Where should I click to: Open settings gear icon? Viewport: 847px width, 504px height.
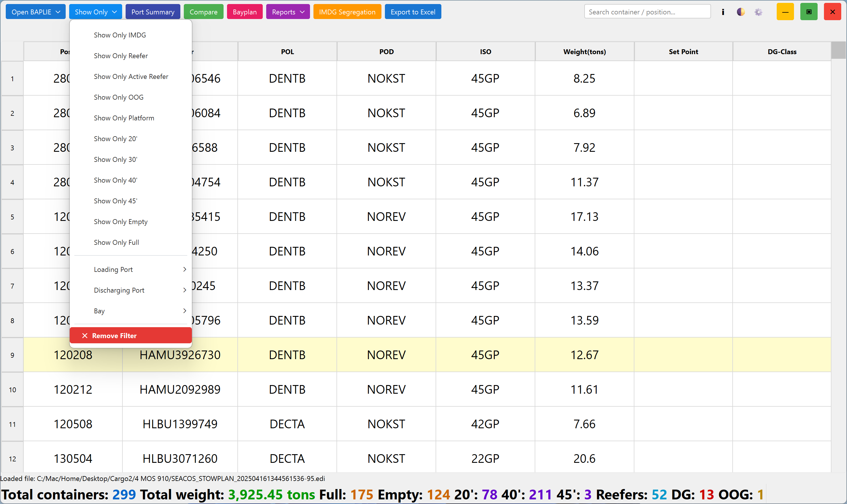(x=758, y=12)
